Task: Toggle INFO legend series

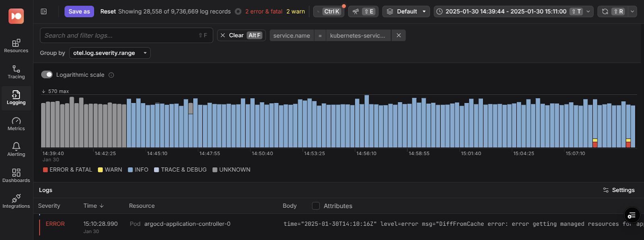Action: click(x=138, y=170)
